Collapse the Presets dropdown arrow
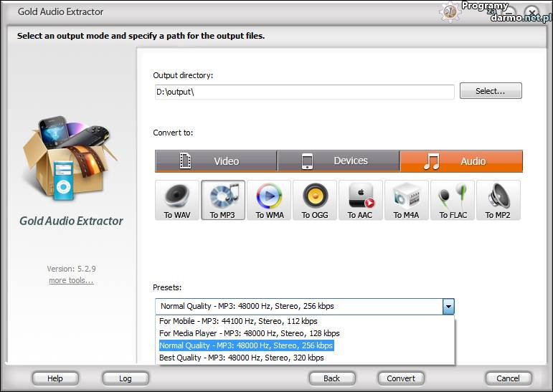The height and width of the screenshot is (392, 553). tap(448, 307)
